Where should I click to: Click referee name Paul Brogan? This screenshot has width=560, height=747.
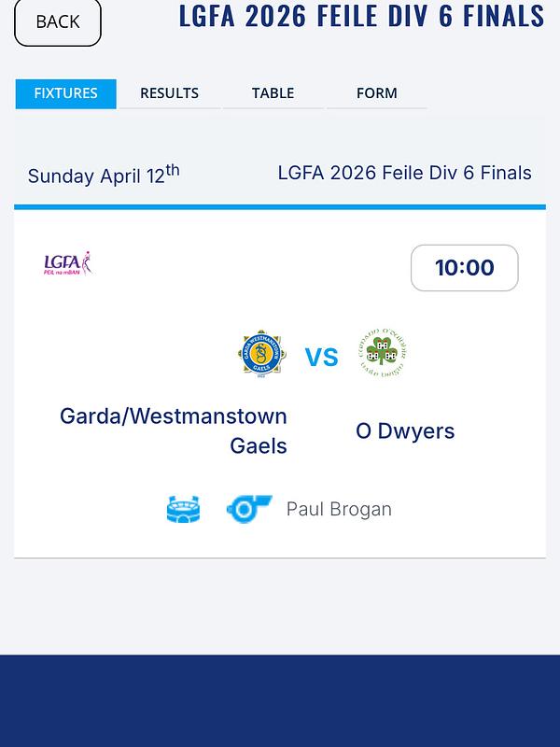point(339,509)
